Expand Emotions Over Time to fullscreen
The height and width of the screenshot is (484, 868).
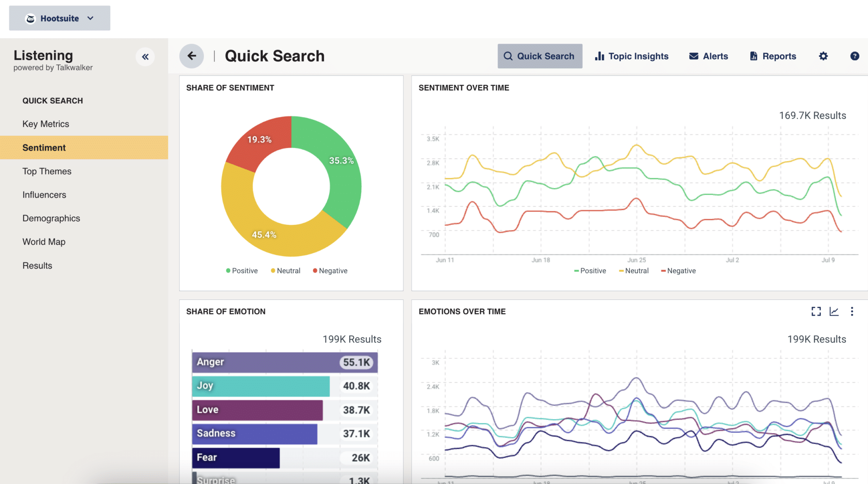[816, 311]
